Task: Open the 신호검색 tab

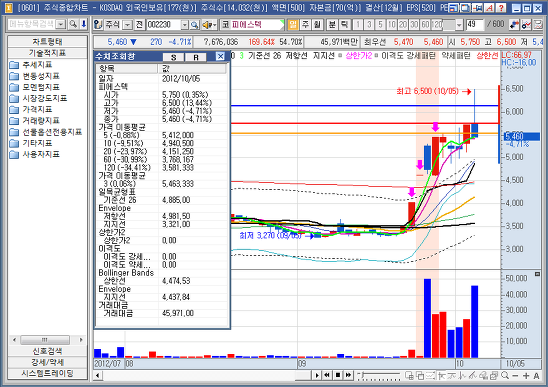Action: [x=48, y=351]
